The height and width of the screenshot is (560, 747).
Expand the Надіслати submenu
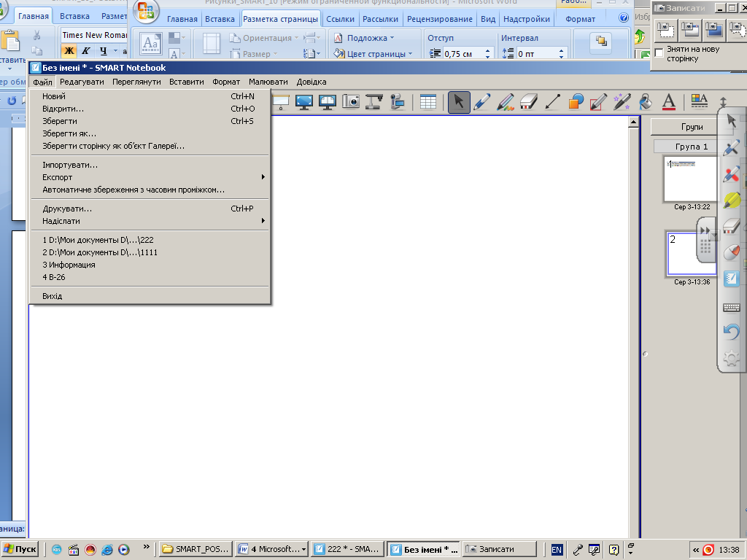point(150,221)
